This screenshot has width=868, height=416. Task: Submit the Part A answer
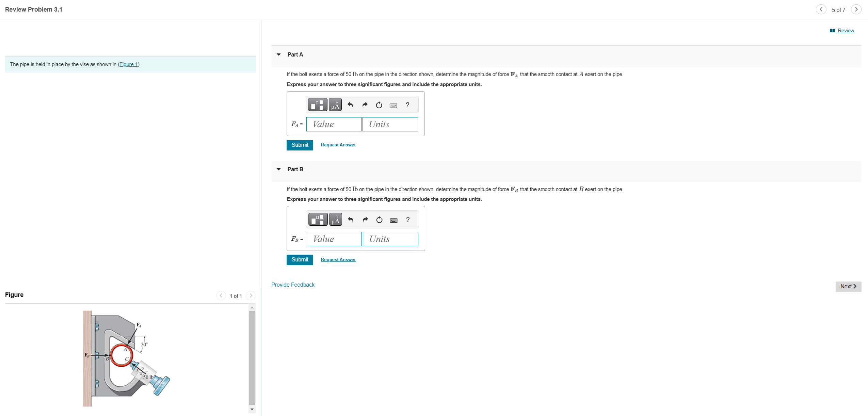[x=300, y=145]
